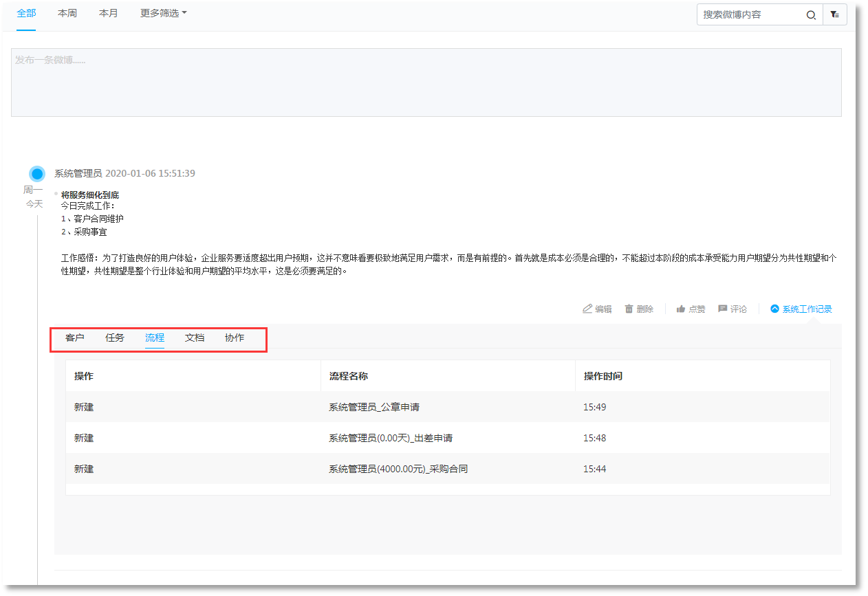
Task: Click the thumbs-up like icon
Action: [681, 309]
